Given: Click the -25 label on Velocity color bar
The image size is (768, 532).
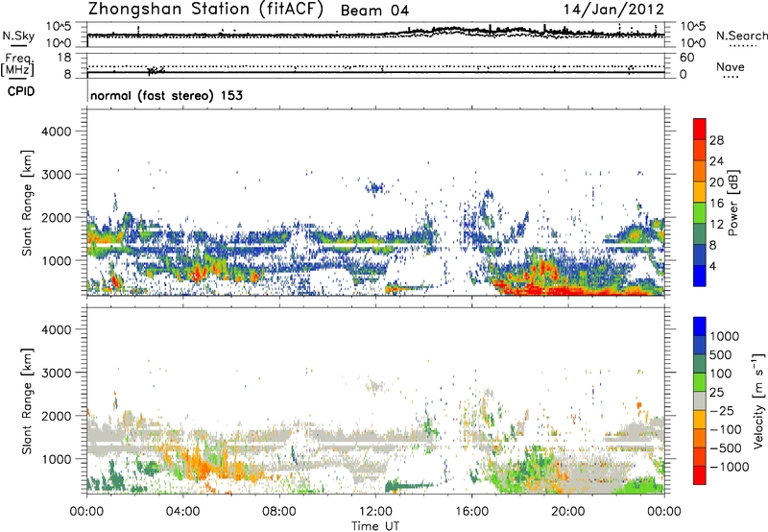Looking at the screenshot, I should 721,411.
